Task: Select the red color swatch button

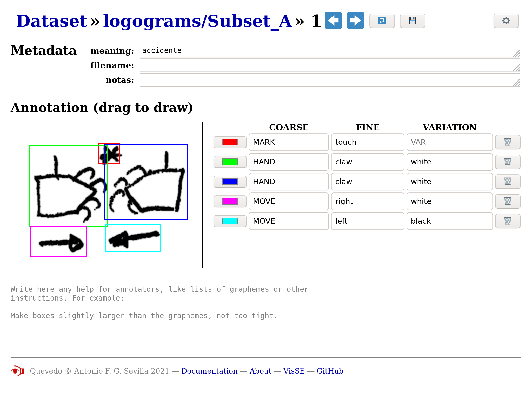Action: [x=230, y=142]
